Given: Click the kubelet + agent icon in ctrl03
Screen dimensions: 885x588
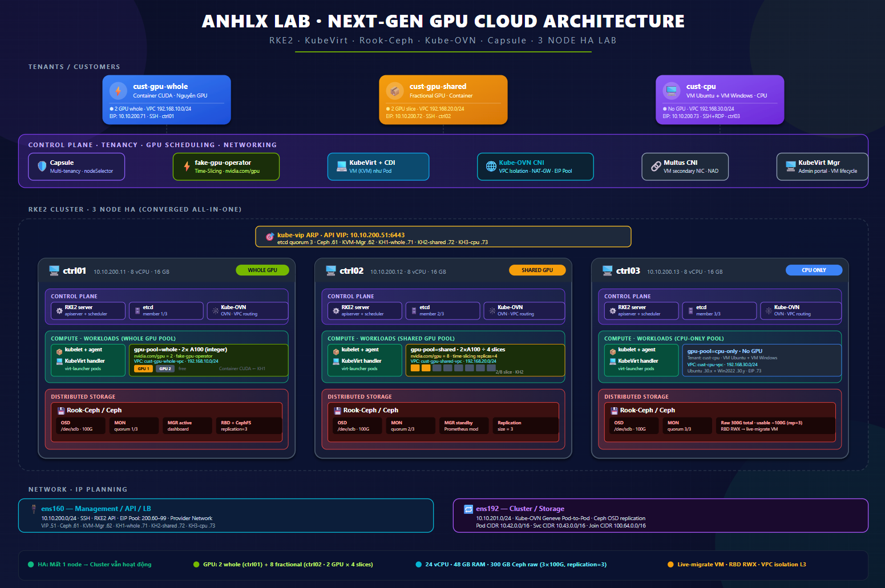Looking at the screenshot, I should (x=612, y=351).
